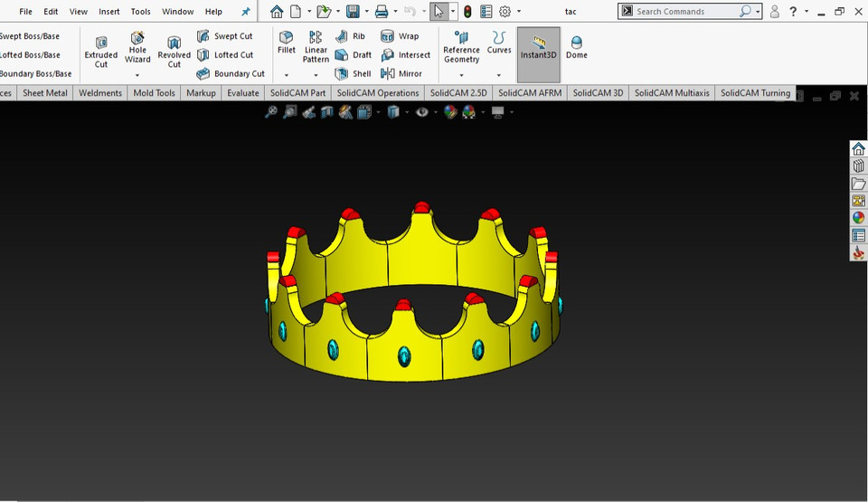The height and width of the screenshot is (502, 868).
Task: Open the Appearances sphere tab in task pane
Action: (858, 218)
